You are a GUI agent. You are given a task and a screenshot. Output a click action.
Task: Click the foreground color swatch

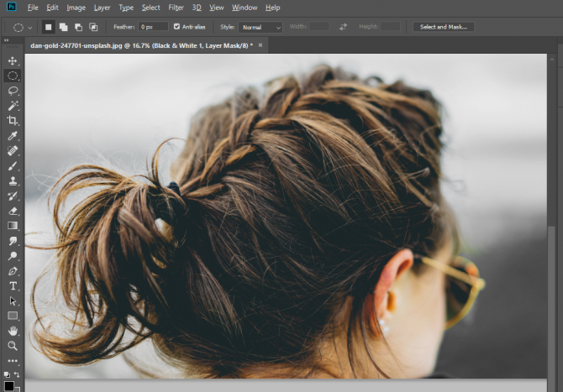(x=9, y=385)
